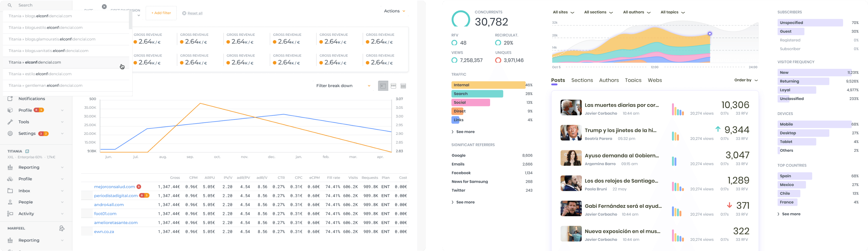868x251 pixels.
Task: Toggle the Mobile devices filter bar
Action: pos(814,124)
